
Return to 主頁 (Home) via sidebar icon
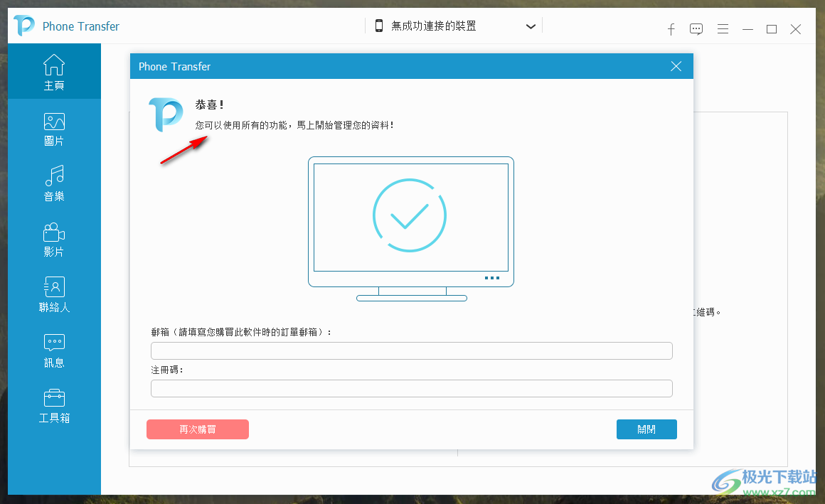click(x=54, y=71)
